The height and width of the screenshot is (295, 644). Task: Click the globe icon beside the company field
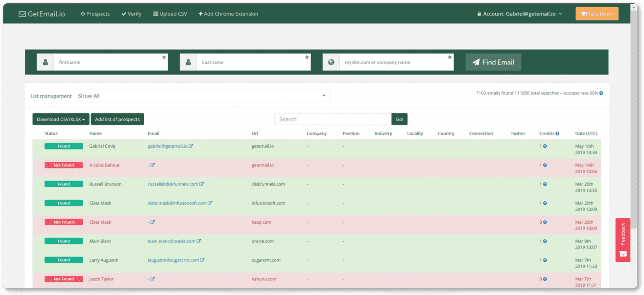tap(331, 62)
